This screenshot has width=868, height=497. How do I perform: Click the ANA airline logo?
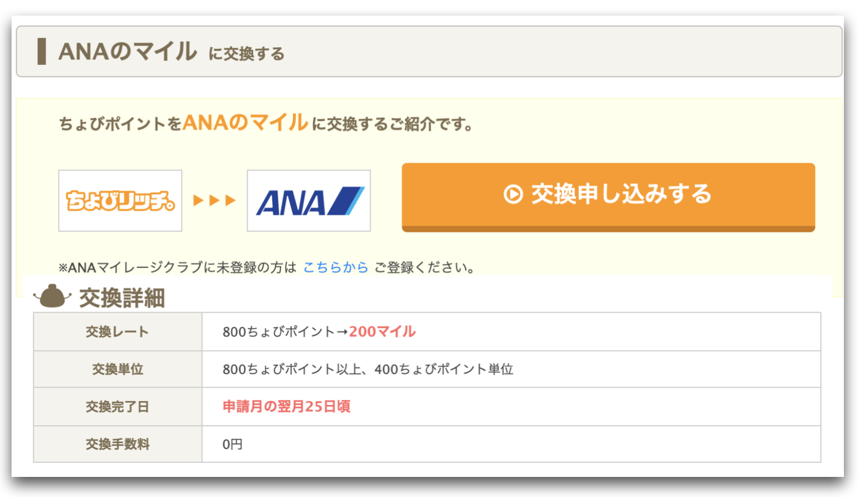pos(308,200)
